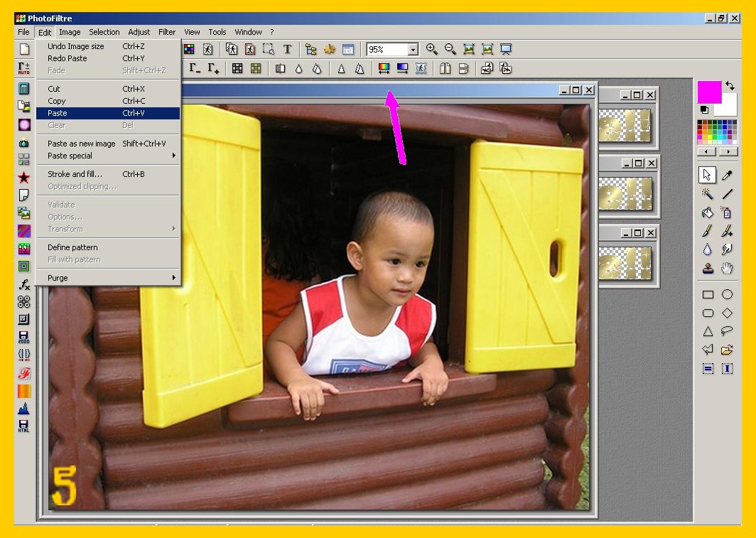Click the Zoom In magnifier icon
This screenshot has height=538, width=756.
(431, 49)
